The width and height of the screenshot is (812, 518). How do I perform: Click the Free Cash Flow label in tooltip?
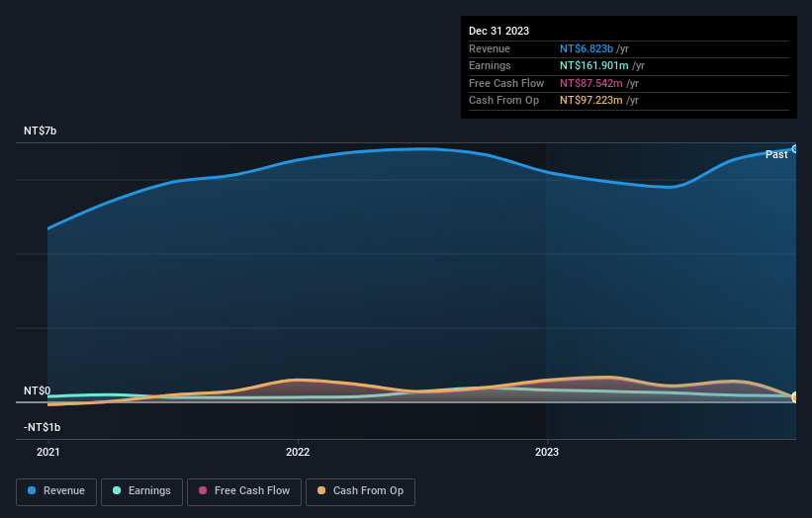(506, 83)
